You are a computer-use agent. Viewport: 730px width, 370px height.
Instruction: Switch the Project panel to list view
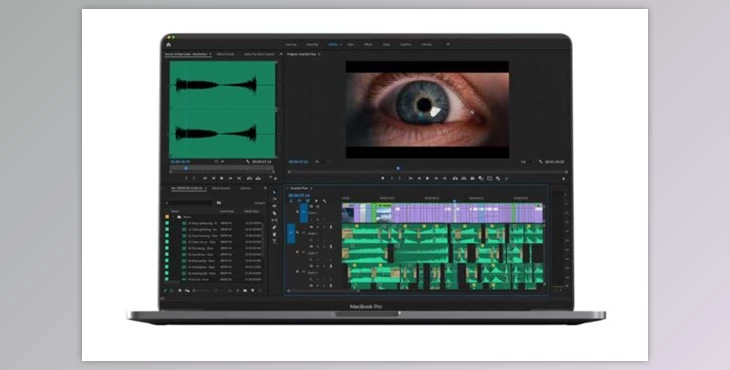171,290
